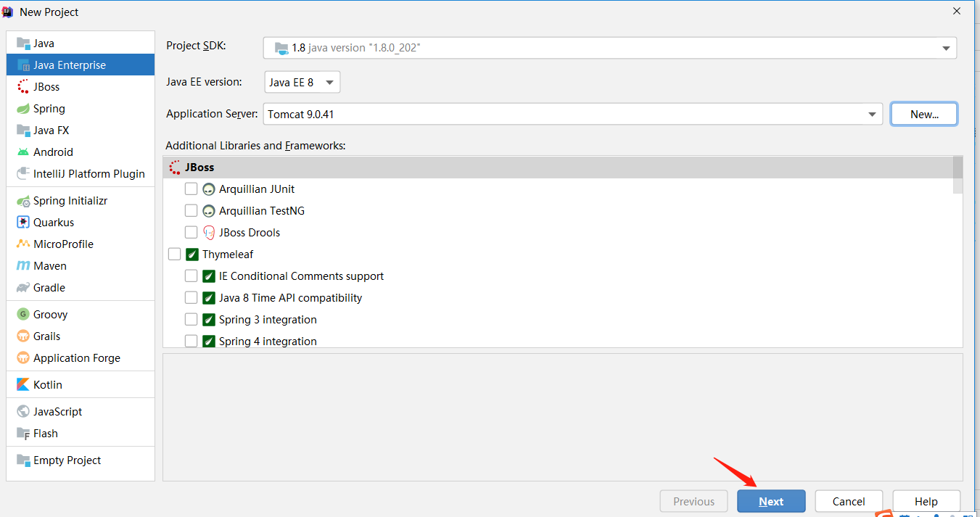Click the frameworks list scrollbar
This screenshot has height=517, width=980.
click(x=958, y=175)
